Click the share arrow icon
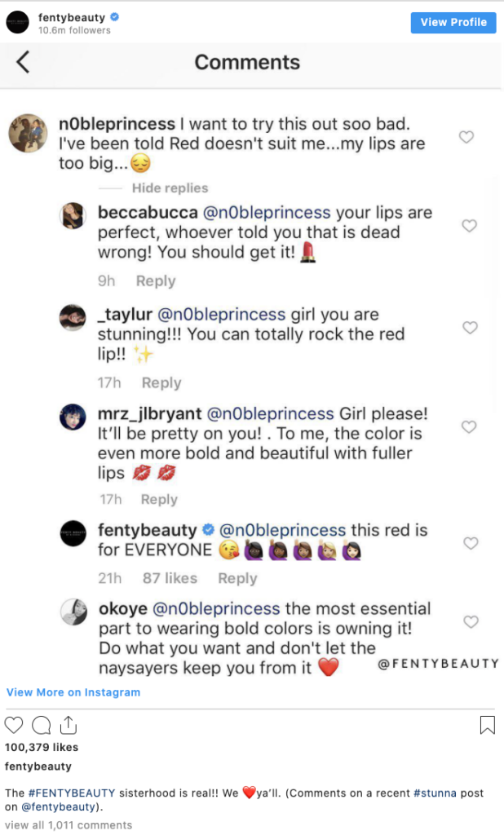The height and width of the screenshot is (835, 504). click(x=69, y=724)
